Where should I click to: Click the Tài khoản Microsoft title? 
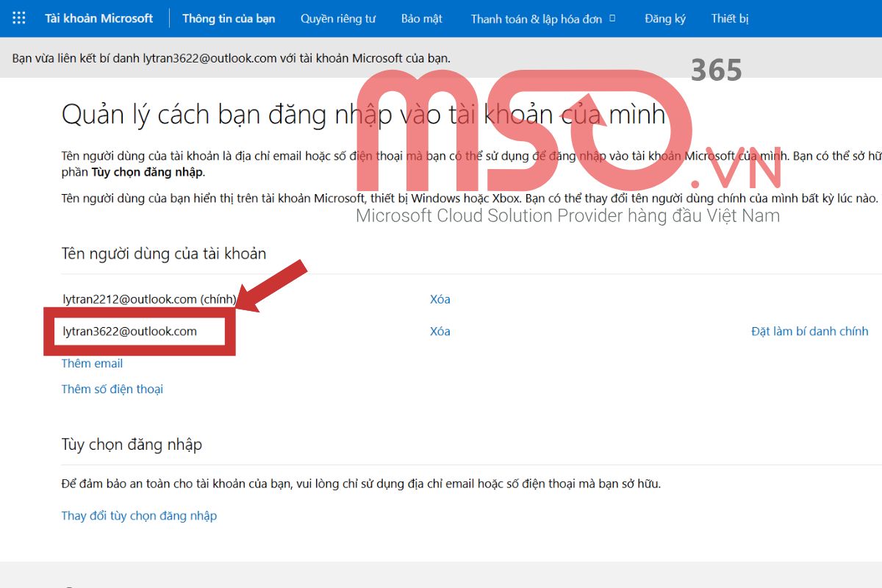tap(99, 18)
